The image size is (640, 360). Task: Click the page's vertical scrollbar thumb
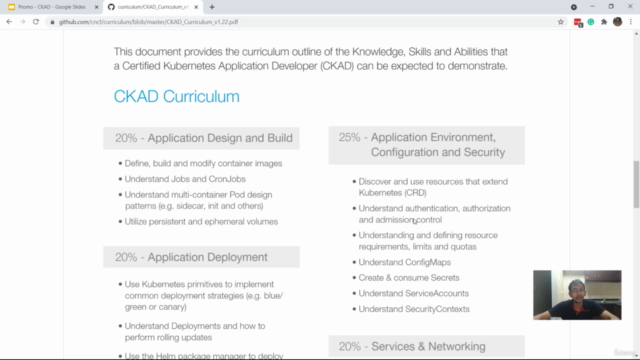point(636,184)
